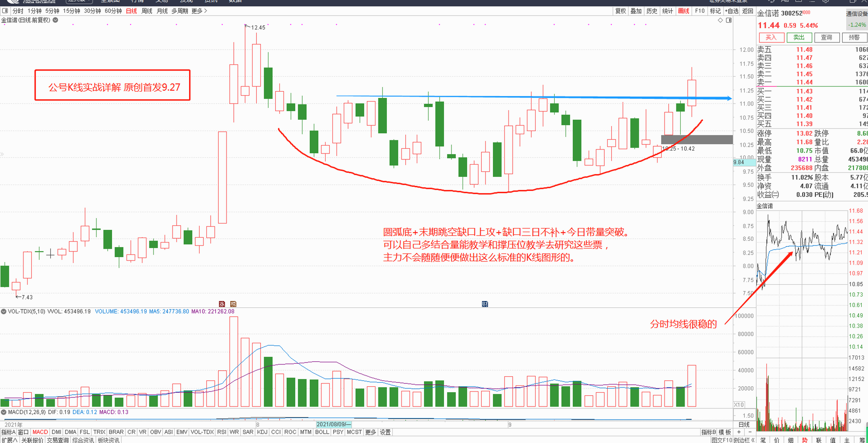Select the 月线 monthly period

[x=162, y=11]
